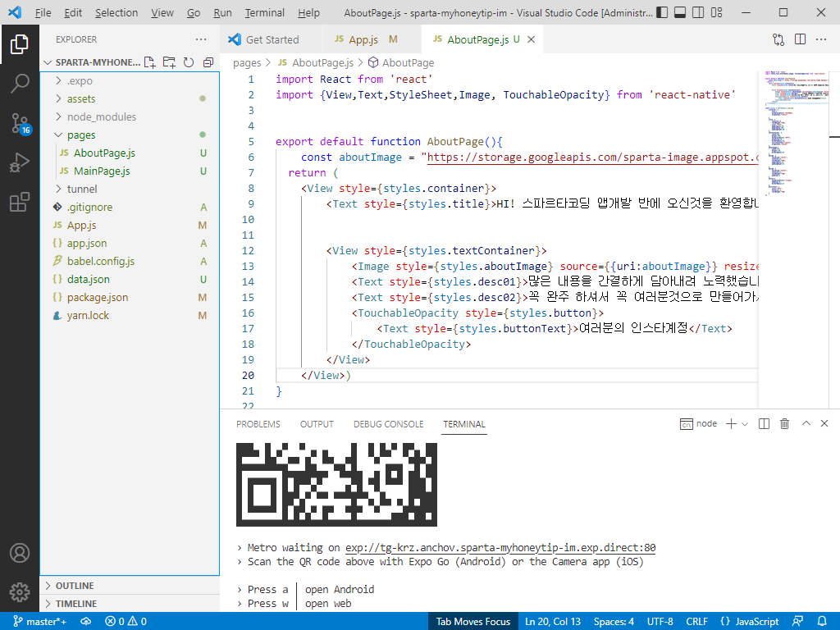Split the editor to the right
Screen dimensions: 840x630
tap(801, 39)
